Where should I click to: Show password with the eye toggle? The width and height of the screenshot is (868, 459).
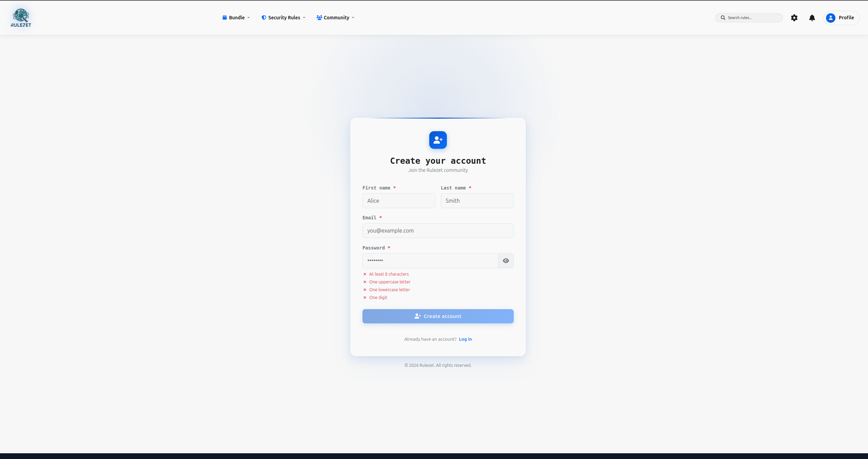click(x=506, y=261)
